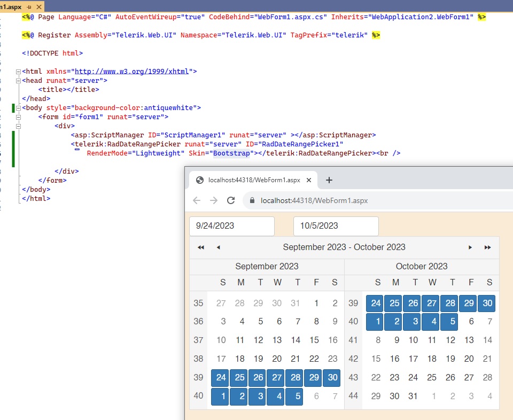Go to previous month with single left arrow

(218, 247)
